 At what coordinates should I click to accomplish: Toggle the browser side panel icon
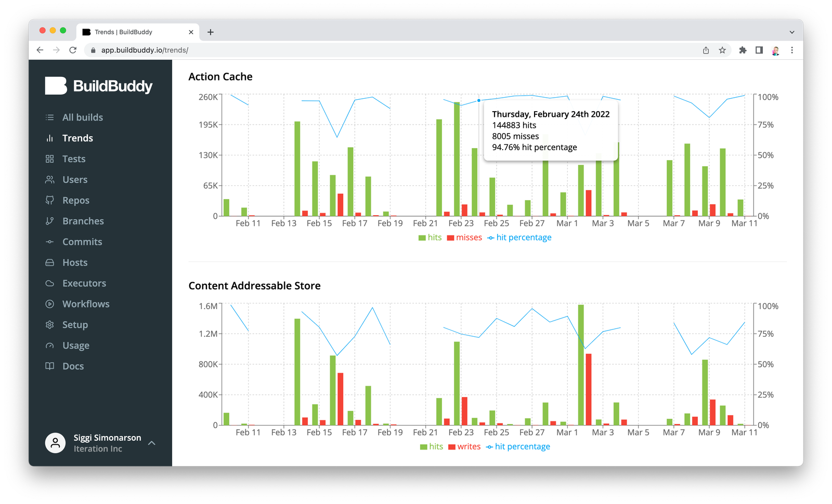coord(759,50)
